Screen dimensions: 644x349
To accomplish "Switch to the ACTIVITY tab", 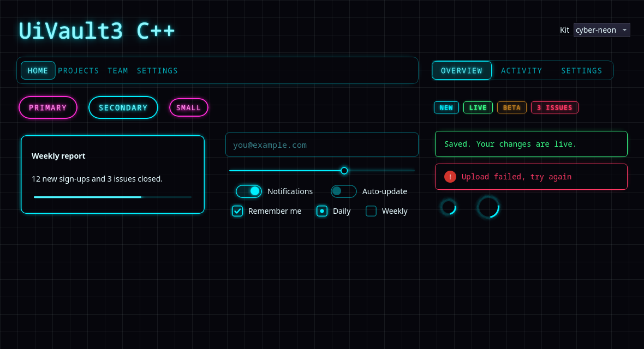I will tap(522, 71).
